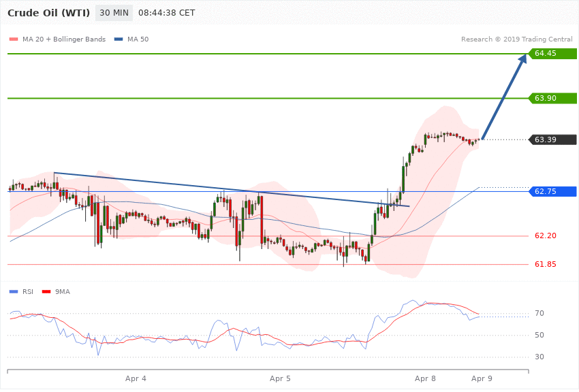The image size is (579, 392).
Task: Click the Research © 2019 Trading Central text
Action: click(x=516, y=39)
